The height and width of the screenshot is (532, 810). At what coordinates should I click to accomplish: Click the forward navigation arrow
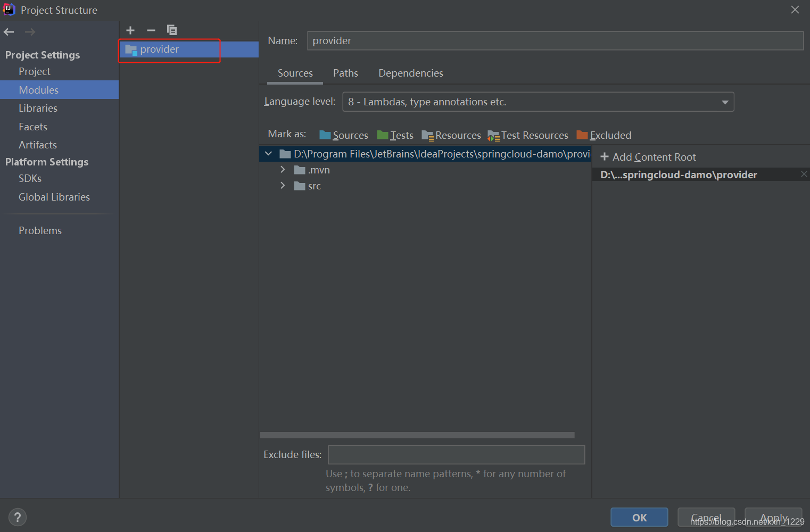click(x=30, y=32)
